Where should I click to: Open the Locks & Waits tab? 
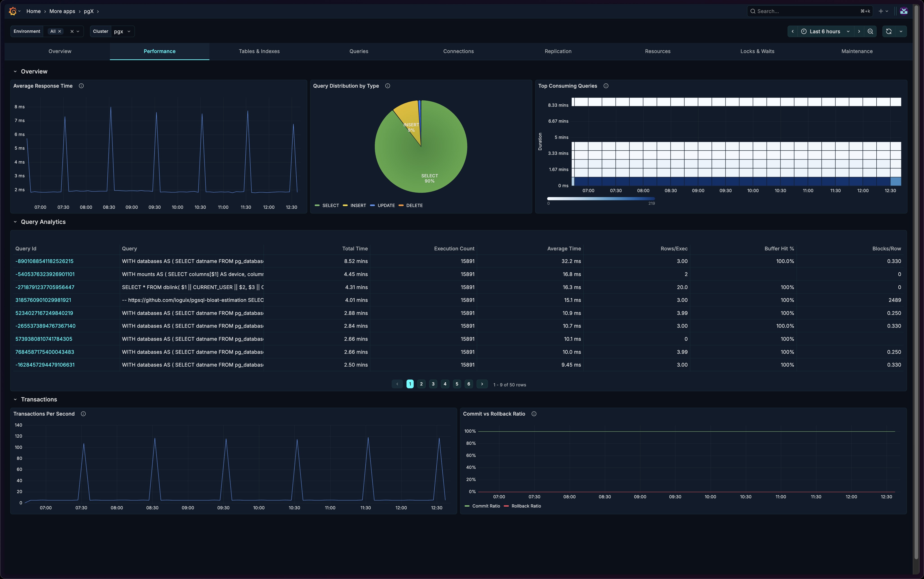(x=757, y=51)
